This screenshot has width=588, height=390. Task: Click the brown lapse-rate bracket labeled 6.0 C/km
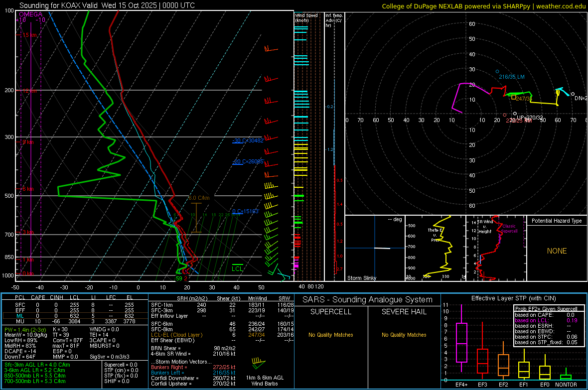point(196,218)
